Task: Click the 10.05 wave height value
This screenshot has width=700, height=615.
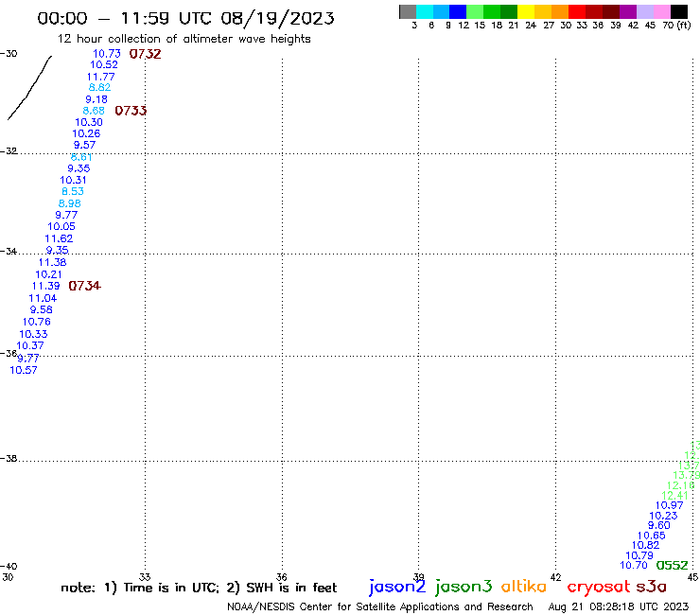Action: pyautogui.click(x=61, y=226)
